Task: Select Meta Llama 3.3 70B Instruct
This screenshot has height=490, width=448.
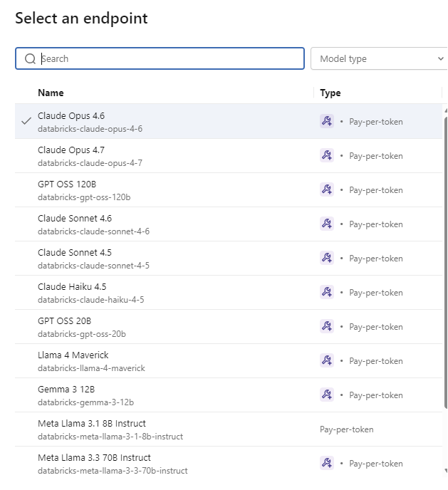Action: click(229, 464)
